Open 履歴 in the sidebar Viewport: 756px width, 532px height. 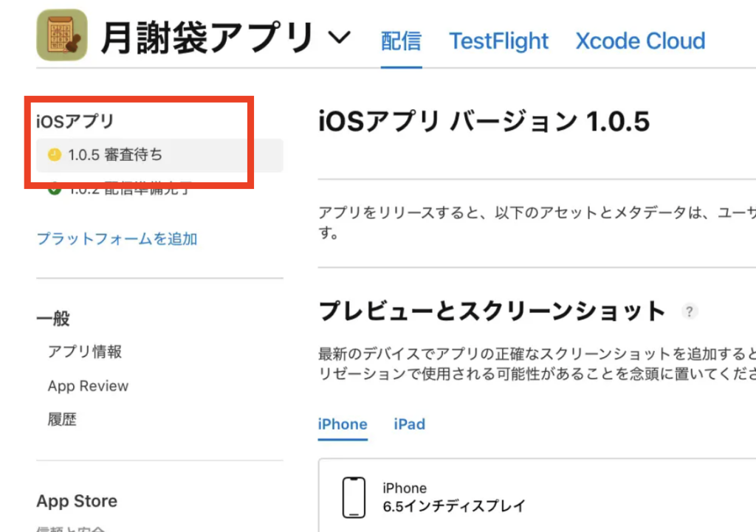(x=62, y=420)
